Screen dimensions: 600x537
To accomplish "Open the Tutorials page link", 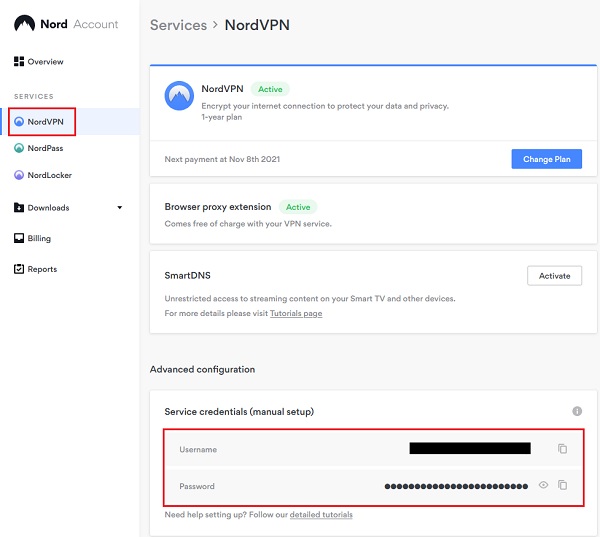I will pos(296,313).
